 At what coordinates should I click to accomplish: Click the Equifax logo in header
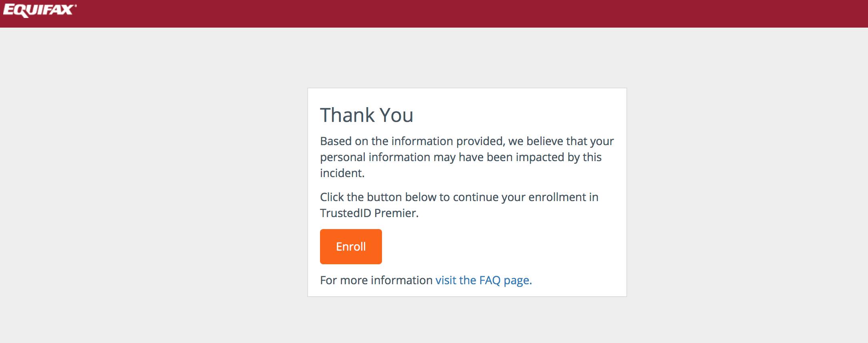coord(39,10)
